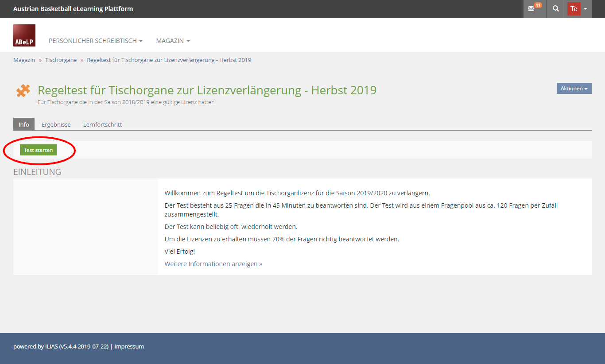Click the orange puzzle piece test icon
This screenshot has width=605, height=364.
tap(23, 91)
